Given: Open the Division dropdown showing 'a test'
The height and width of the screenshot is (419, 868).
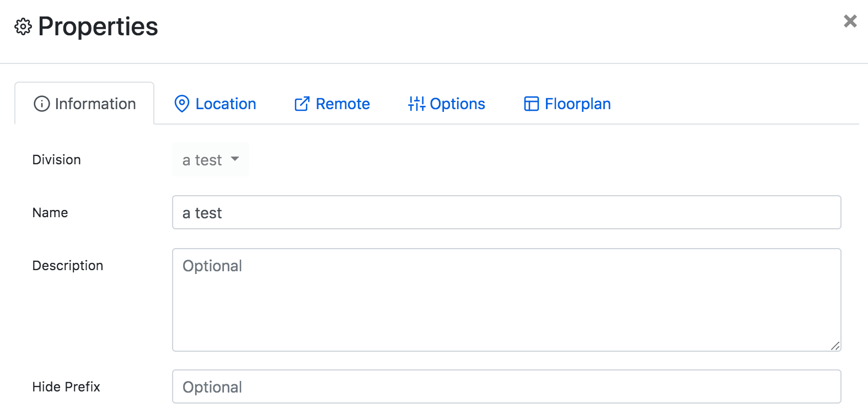Looking at the screenshot, I should 210,159.
